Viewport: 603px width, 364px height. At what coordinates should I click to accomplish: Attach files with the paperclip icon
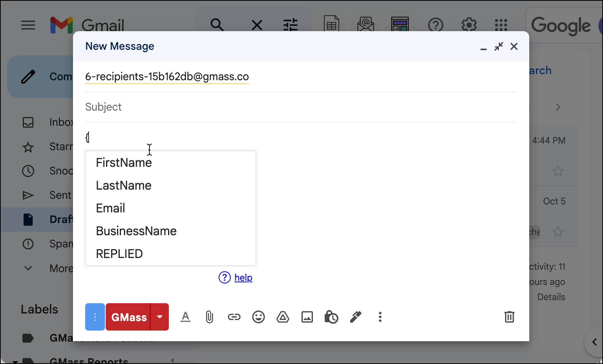pyautogui.click(x=209, y=317)
